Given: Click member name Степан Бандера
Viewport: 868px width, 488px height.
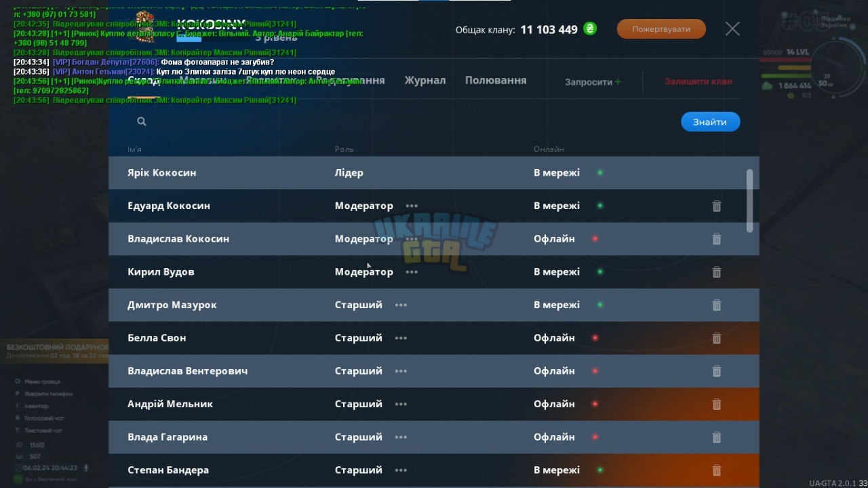Looking at the screenshot, I should (x=168, y=470).
